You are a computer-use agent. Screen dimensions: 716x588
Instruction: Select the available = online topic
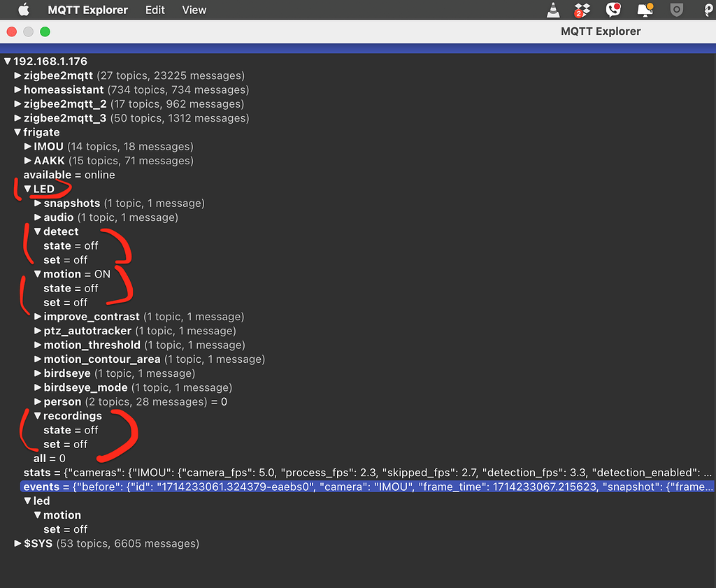(x=69, y=175)
